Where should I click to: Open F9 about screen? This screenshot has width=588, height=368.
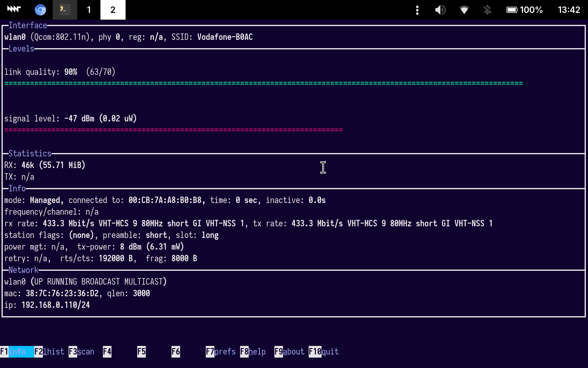point(289,351)
